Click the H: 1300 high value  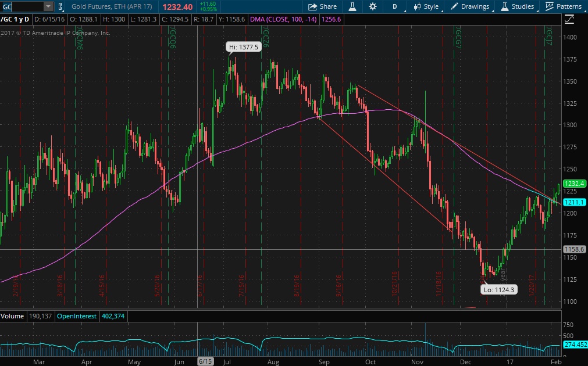[x=113, y=19]
